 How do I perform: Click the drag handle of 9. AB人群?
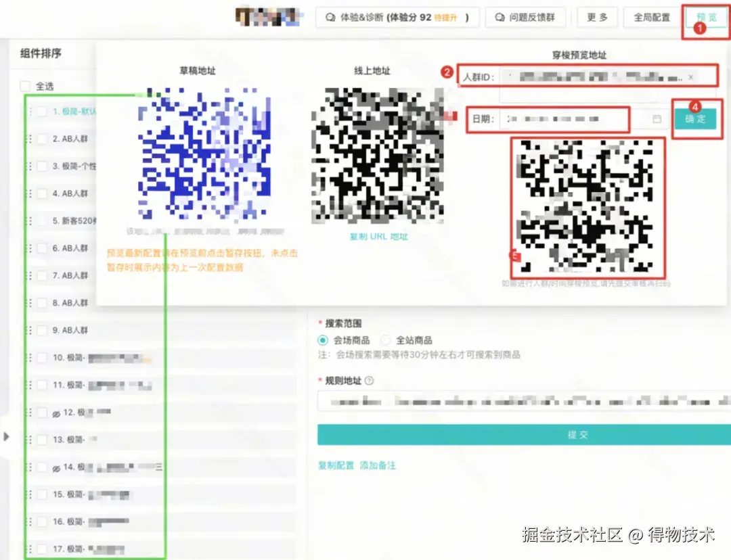30,330
